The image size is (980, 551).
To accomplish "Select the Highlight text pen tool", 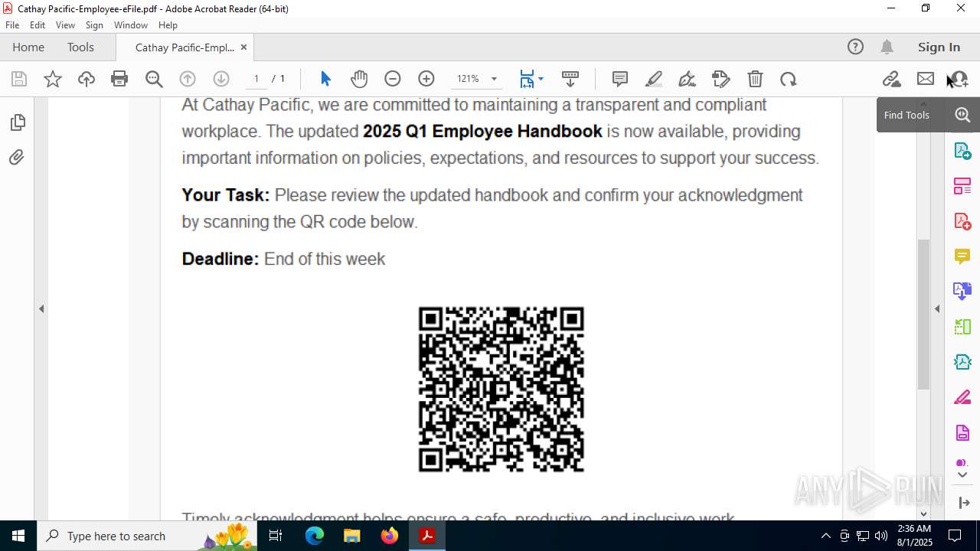I will [654, 79].
